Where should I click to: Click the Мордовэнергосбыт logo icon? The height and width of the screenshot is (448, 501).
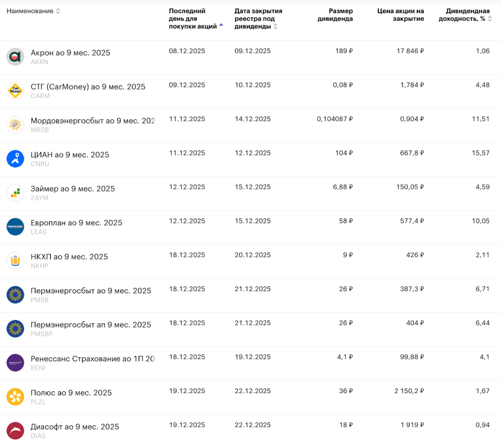(x=15, y=124)
